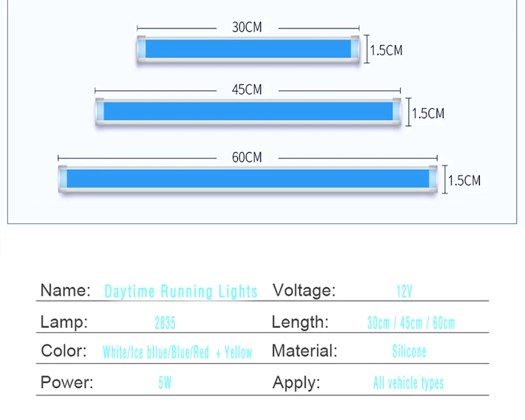Click the 60CM length label
Screen dimensions: 525x420
tap(247, 157)
